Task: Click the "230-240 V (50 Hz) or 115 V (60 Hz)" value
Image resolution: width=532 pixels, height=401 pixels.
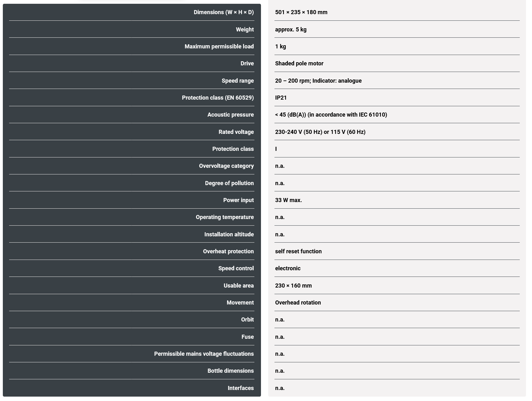Action: click(x=320, y=132)
